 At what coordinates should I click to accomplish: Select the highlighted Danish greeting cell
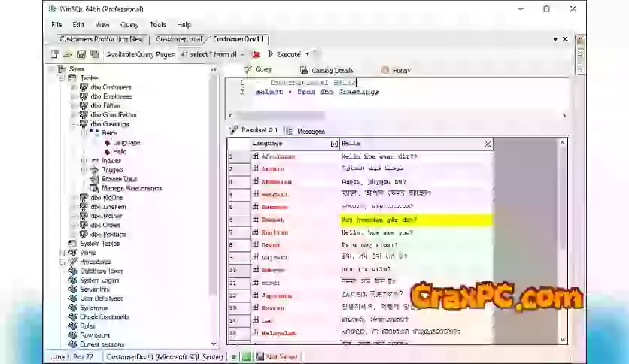(x=416, y=220)
